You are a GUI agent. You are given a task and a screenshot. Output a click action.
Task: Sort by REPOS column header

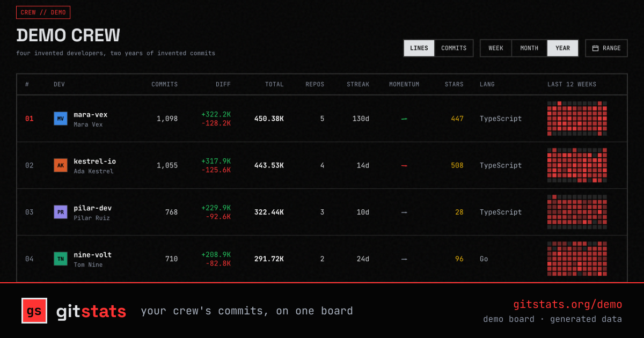315,84
